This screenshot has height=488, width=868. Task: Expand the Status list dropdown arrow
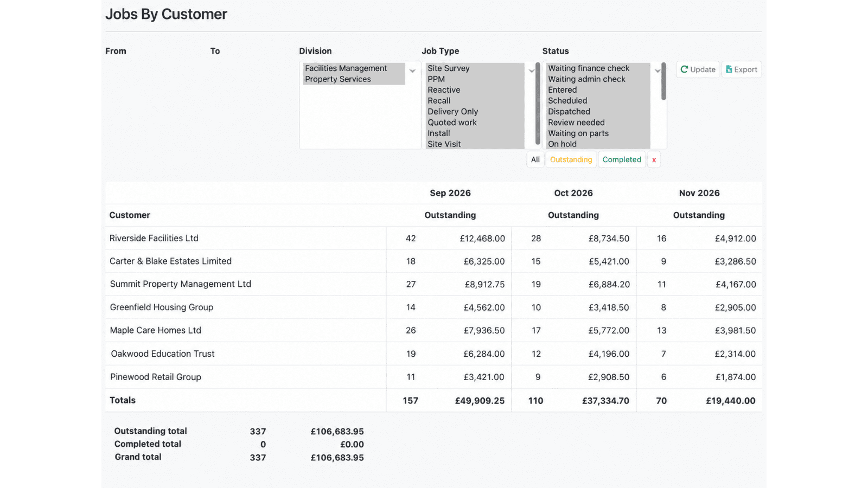pos(658,71)
